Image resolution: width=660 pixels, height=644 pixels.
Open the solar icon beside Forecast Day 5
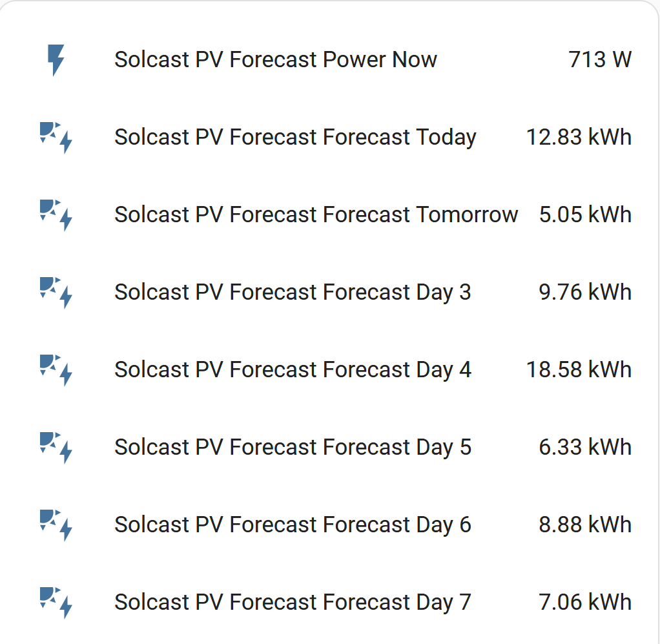click(x=56, y=448)
